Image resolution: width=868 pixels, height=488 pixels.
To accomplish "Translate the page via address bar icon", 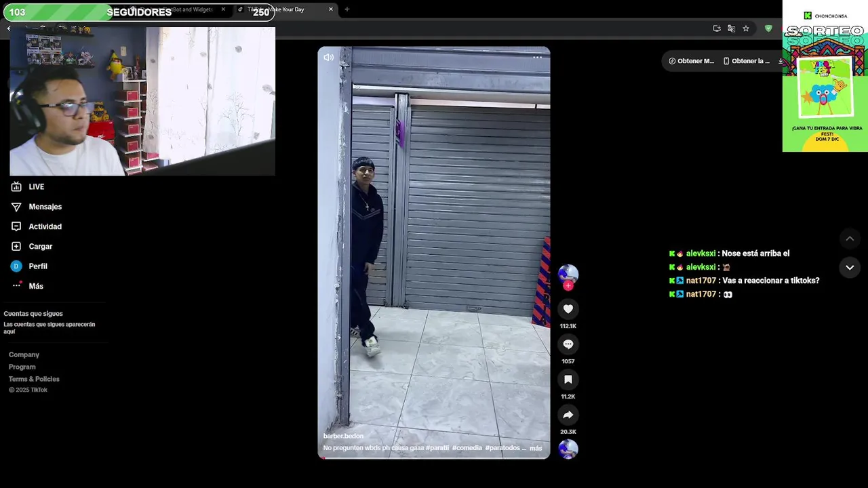I will tap(731, 28).
